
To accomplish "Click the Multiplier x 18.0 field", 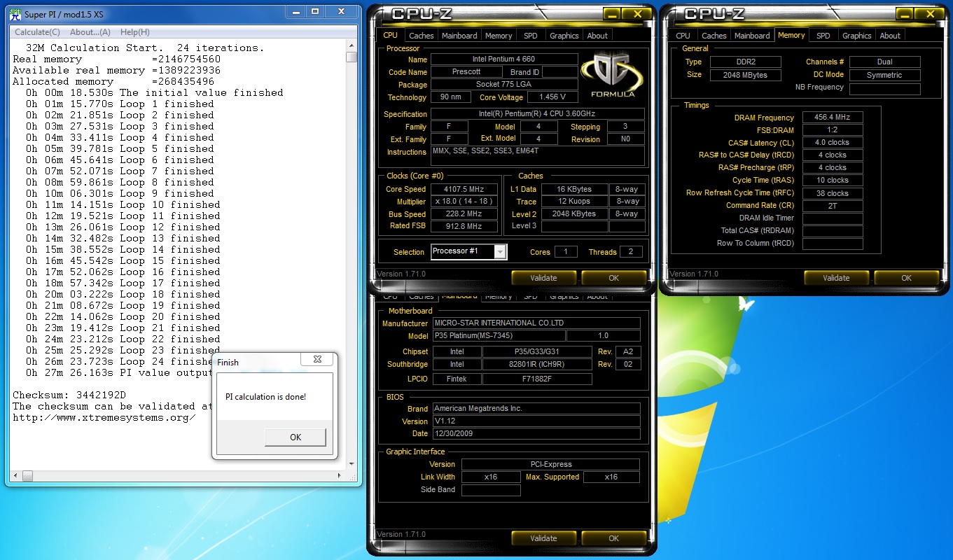I will tap(464, 202).
